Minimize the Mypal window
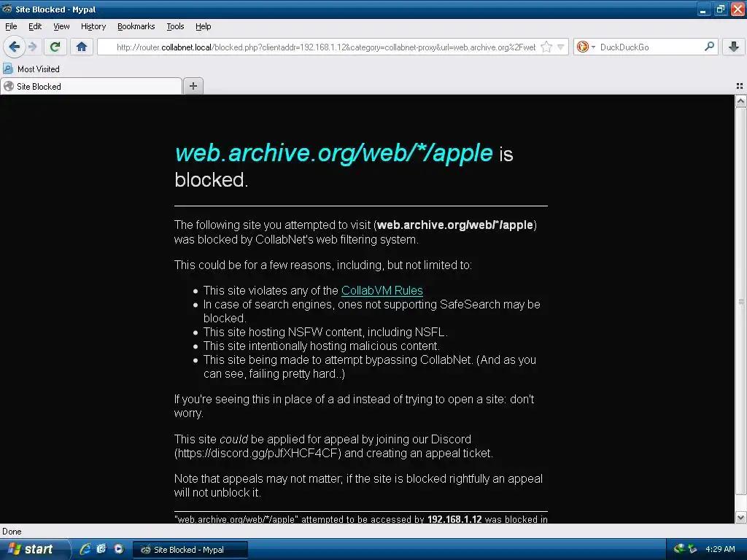This screenshot has width=747, height=560. pyautogui.click(x=703, y=9)
